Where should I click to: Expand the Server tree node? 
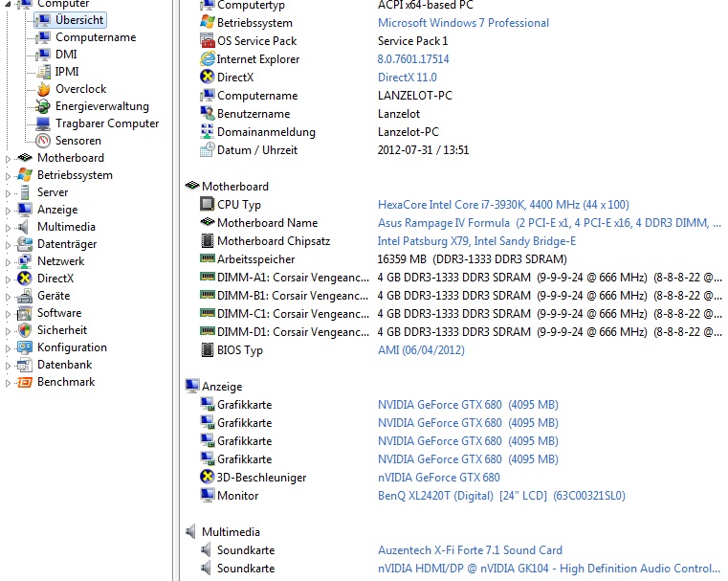click(8, 193)
